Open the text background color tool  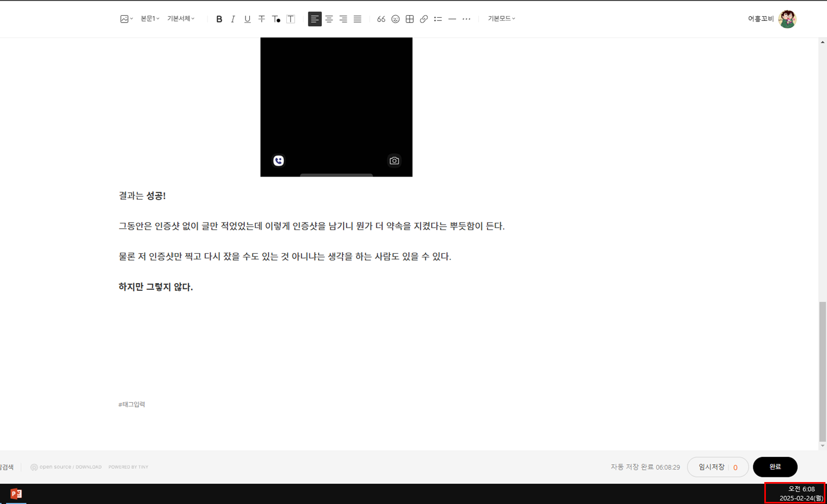tap(291, 19)
